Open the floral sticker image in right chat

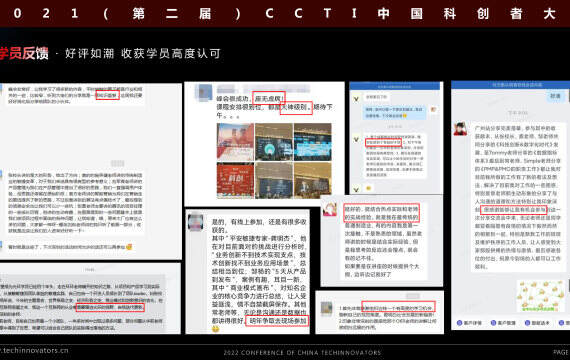pyautogui.click(x=541, y=296)
